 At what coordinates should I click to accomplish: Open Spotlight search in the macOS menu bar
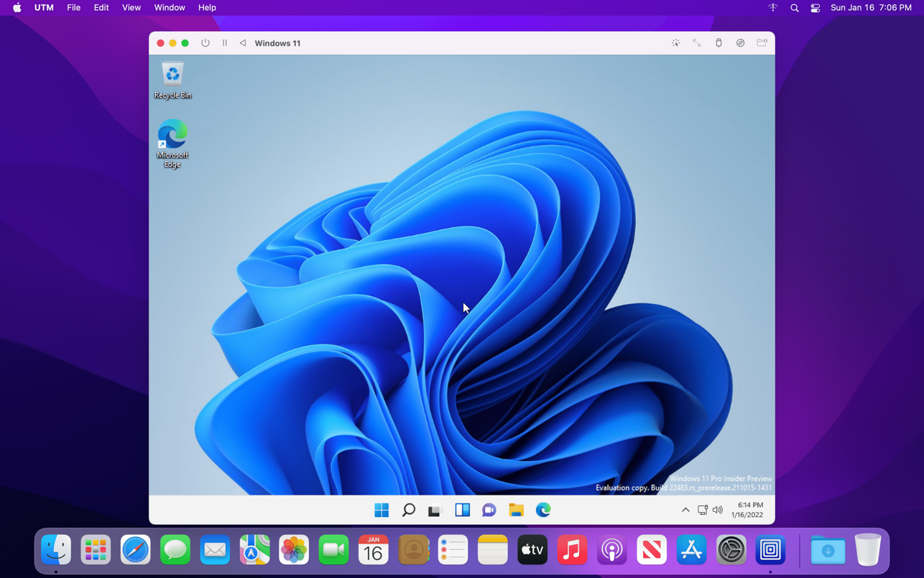click(795, 8)
